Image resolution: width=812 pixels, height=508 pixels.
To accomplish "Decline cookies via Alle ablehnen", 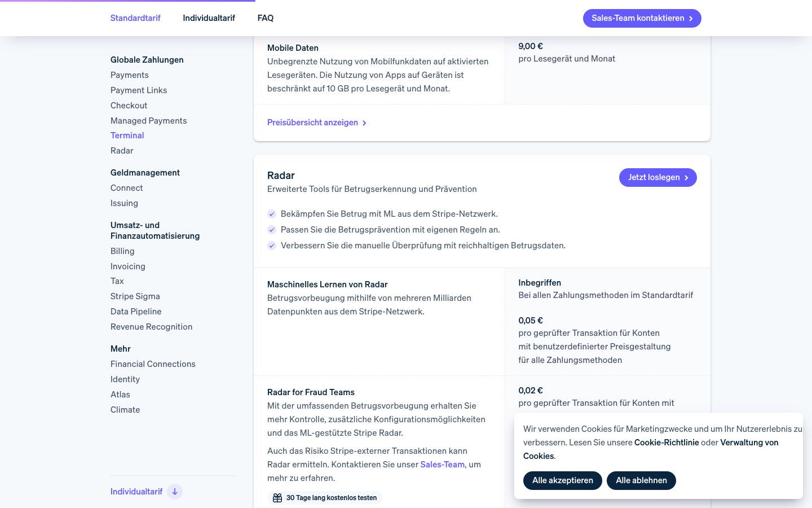I will [x=641, y=480].
